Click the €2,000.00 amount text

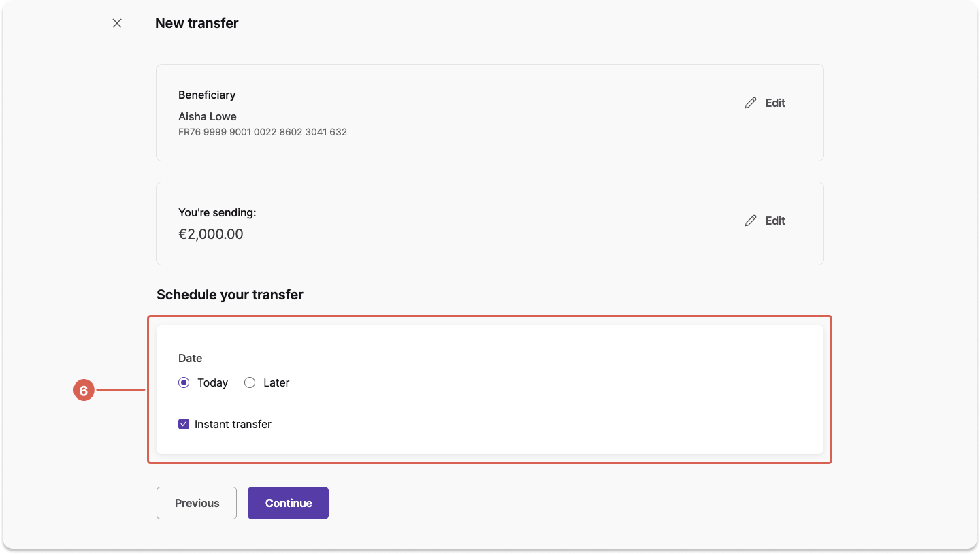coord(211,234)
